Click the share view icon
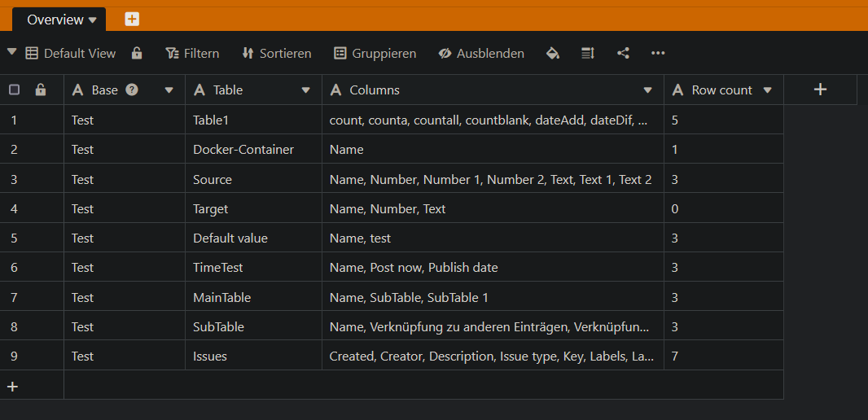 coord(623,53)
